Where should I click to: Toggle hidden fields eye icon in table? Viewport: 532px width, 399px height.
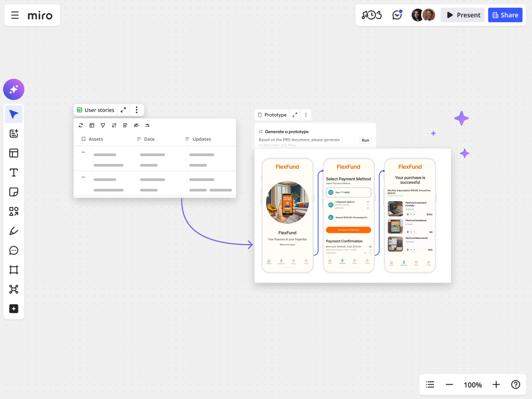click(x=136, y=125)
